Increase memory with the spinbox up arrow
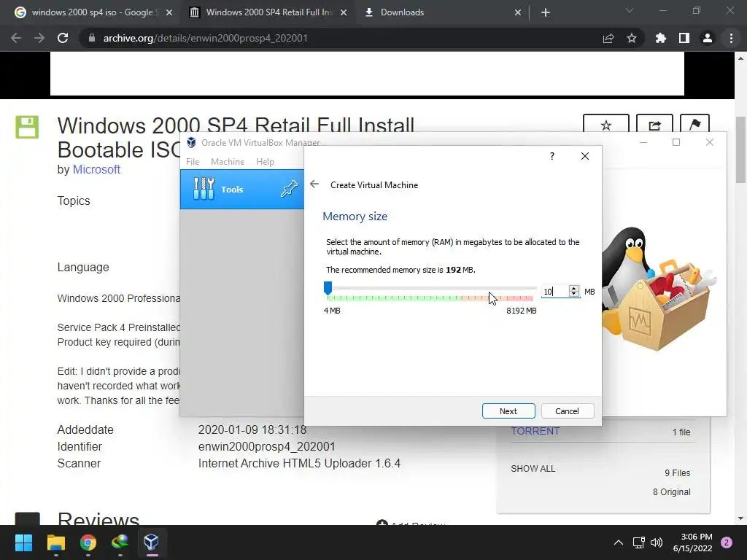Viewport: 747px width, 560px height. click(574, 288)
